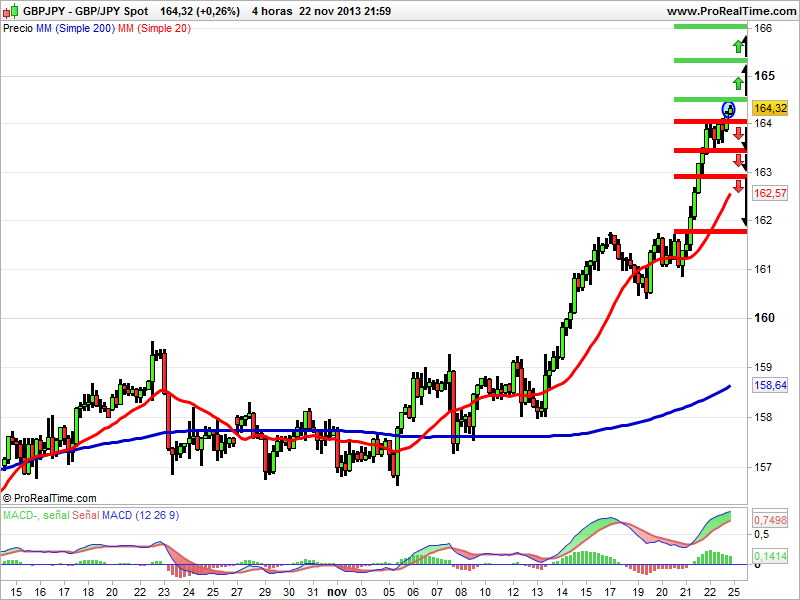This screenshot has width=800, height=600.
Task: Click the 4 horas timeframe label
Action: (272, 11)
